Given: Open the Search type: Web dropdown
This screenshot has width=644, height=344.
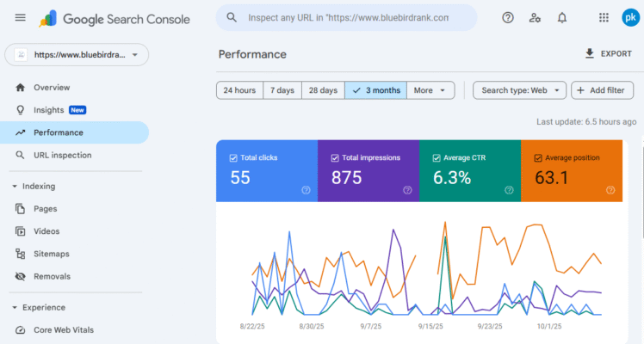Looking at the screenshot, I should [x=520, y=90].
